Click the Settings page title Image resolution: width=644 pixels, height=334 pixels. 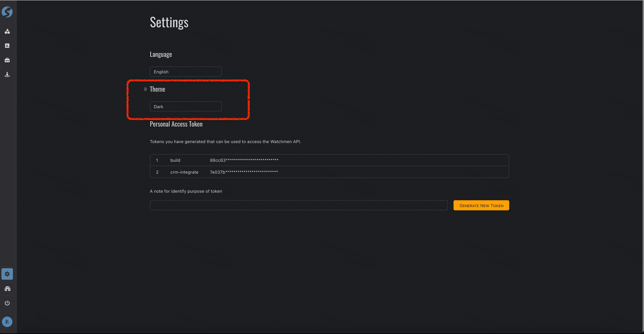point(169,22)
